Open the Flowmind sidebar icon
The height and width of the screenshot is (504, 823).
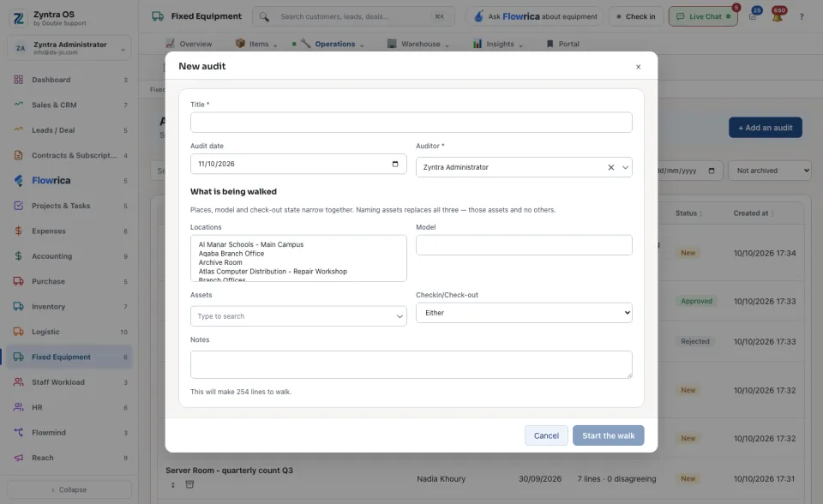[18, 433]
